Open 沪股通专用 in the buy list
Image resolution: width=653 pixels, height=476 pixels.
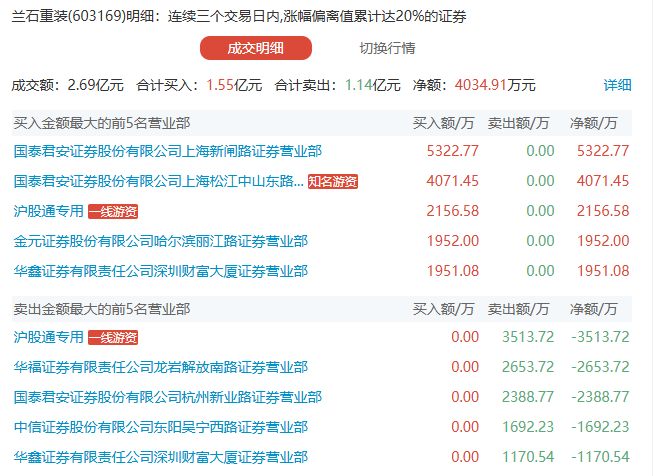(x=48, y=211)
